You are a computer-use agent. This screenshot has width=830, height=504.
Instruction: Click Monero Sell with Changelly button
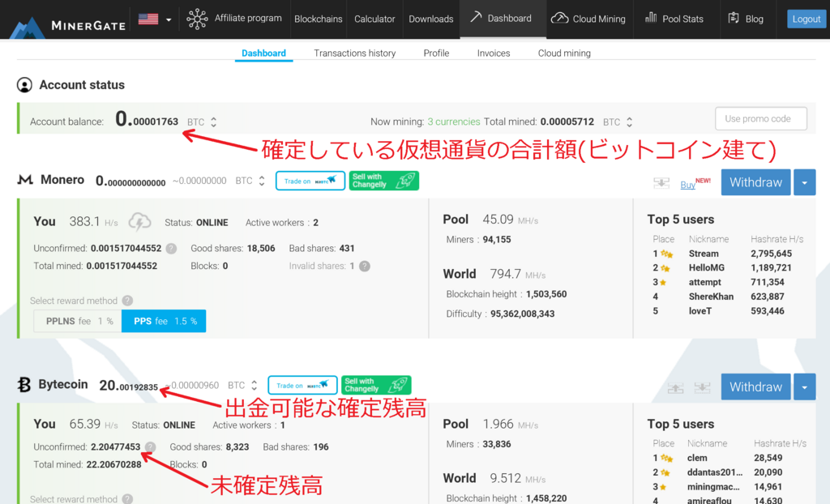pos(383,181)
